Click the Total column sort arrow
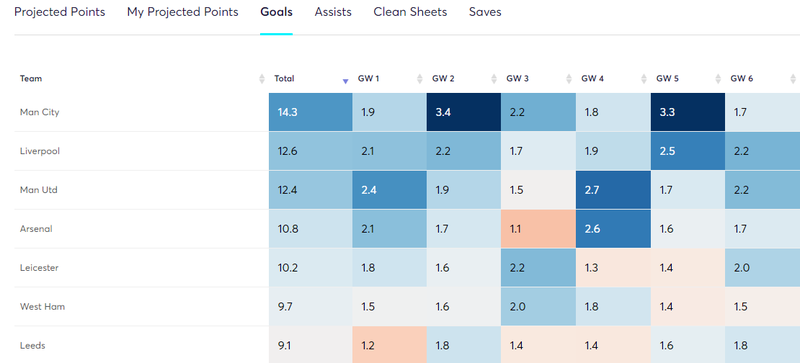This screenshot has height=363, width=800. tap(345, 81)
